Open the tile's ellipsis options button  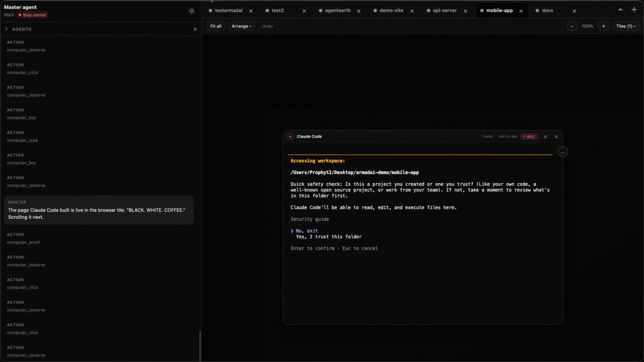point(563,152)
